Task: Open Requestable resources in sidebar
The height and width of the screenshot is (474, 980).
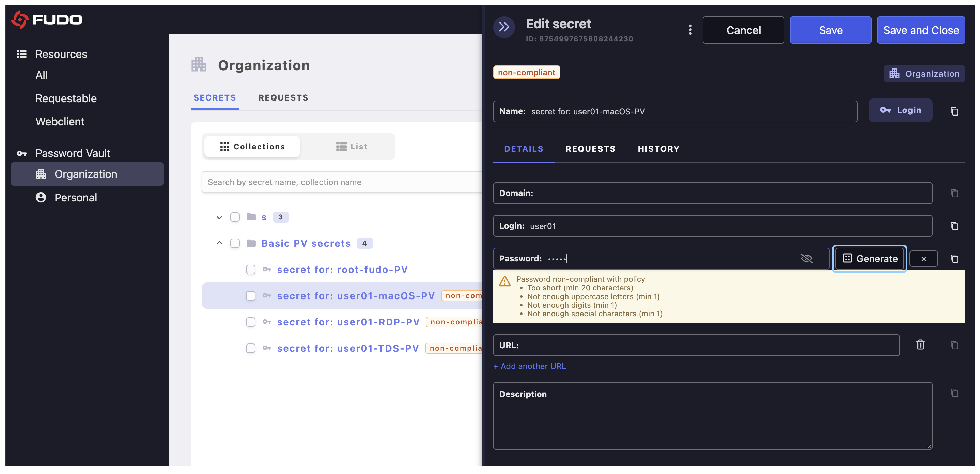Action: [66, 98]
